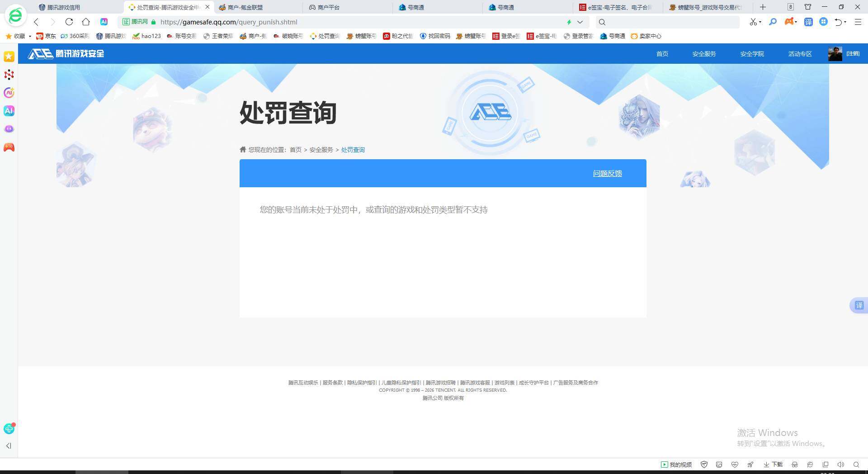Toggle the shield protection icon in status bar

704,465
